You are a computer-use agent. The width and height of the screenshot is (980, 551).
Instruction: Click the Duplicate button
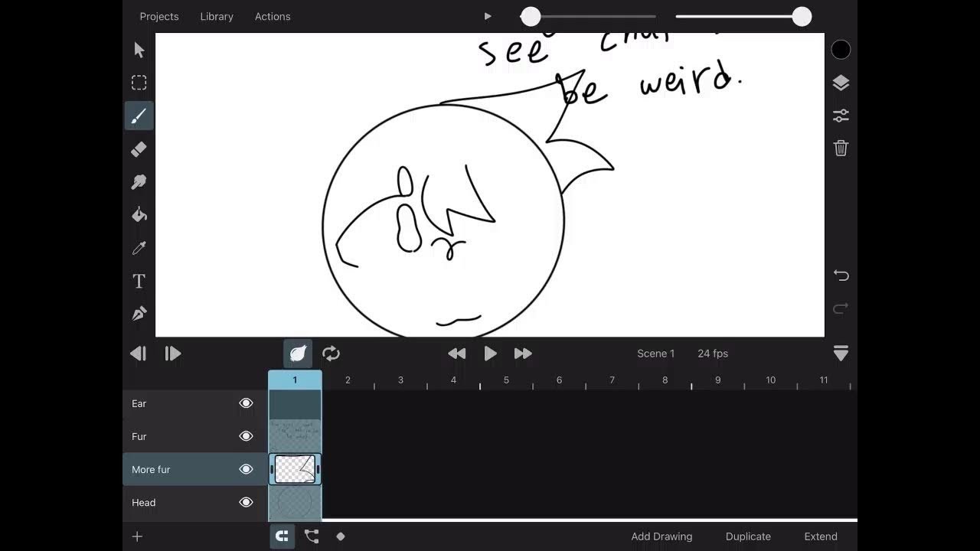coord(748,536)
